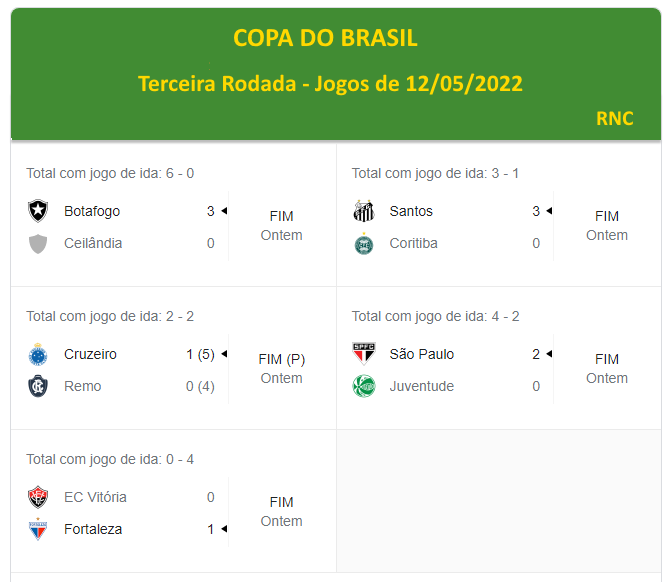Select the São Paulo club badge
The image size is (669, 582).
363,354
